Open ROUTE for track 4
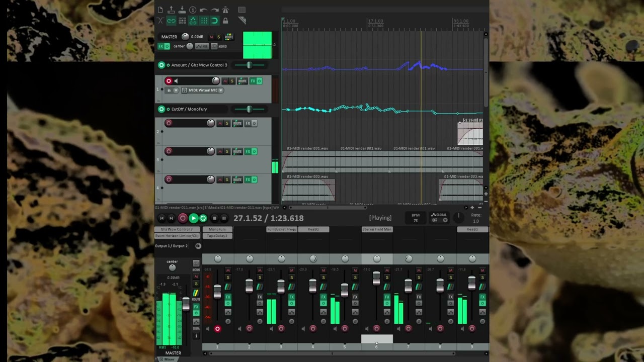The width and height of the screenshot is (644, 362). point(237,179)
